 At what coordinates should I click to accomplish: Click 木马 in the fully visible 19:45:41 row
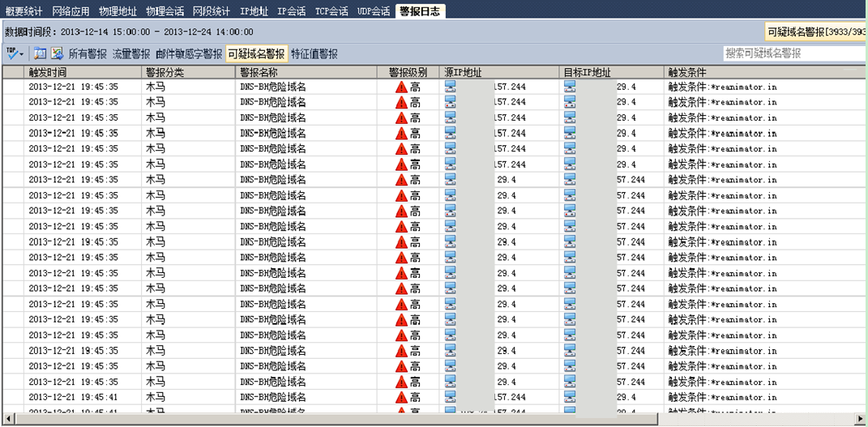(x=156, y=396)
